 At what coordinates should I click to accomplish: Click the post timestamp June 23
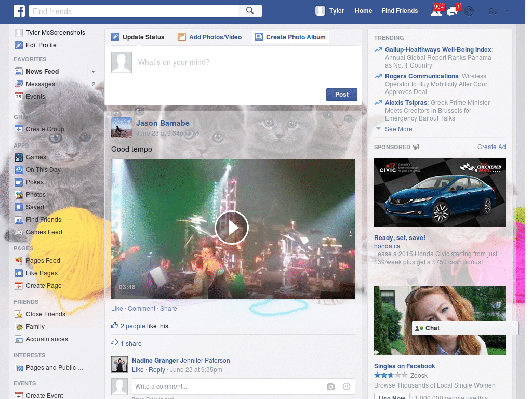[163, 134]
